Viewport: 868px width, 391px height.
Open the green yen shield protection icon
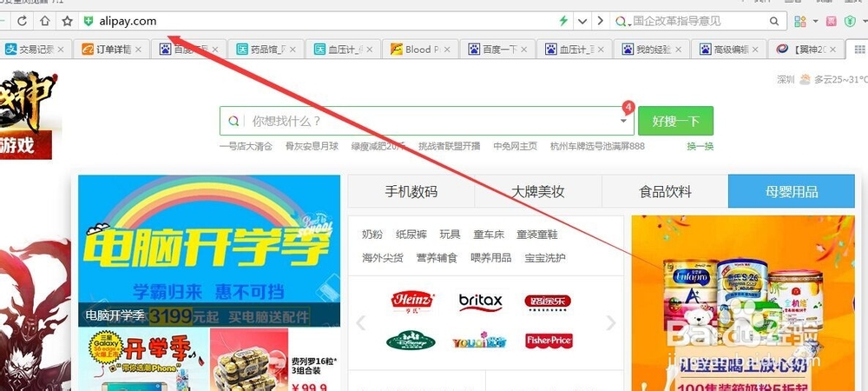point(851,22)
